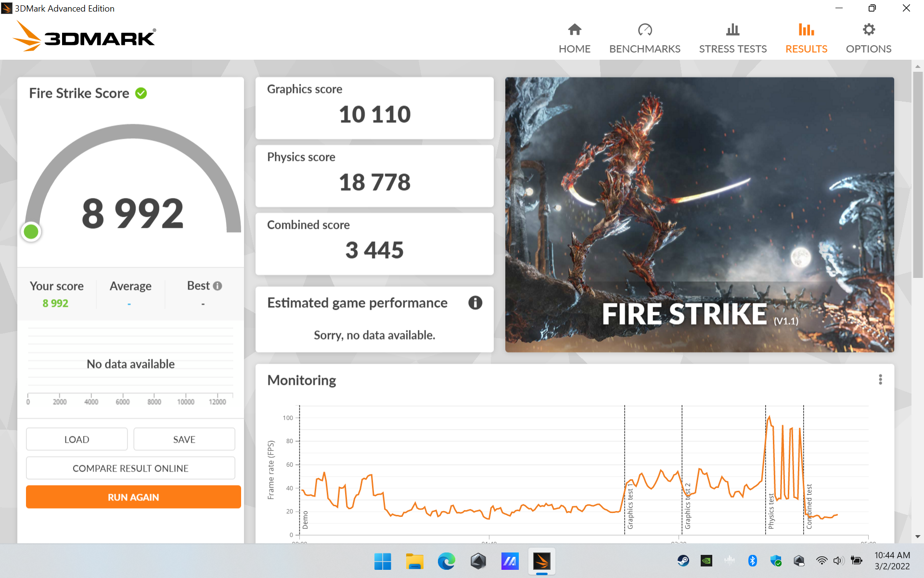
Task: Click the vertical scrollbar thumb
Action: coord(918,175)
